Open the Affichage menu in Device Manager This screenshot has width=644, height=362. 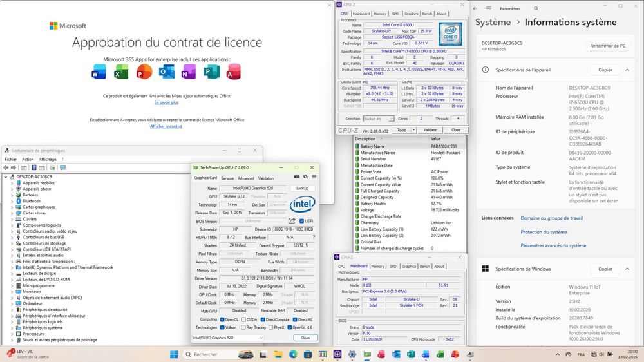pos(48,160)
